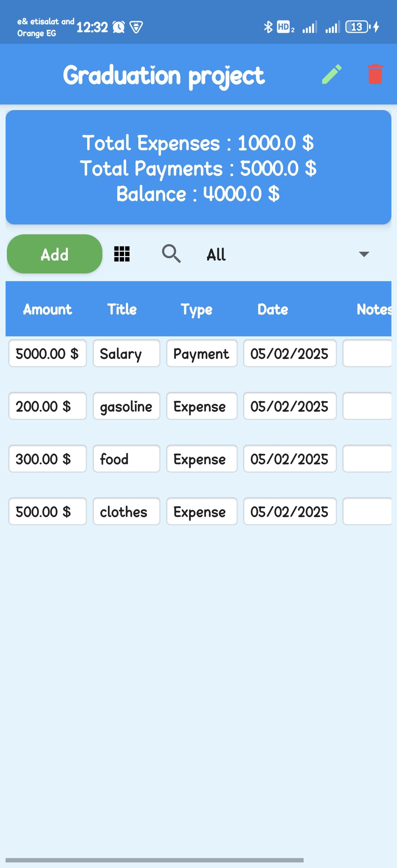Click the gasoline row date cell

pos(290,406)
